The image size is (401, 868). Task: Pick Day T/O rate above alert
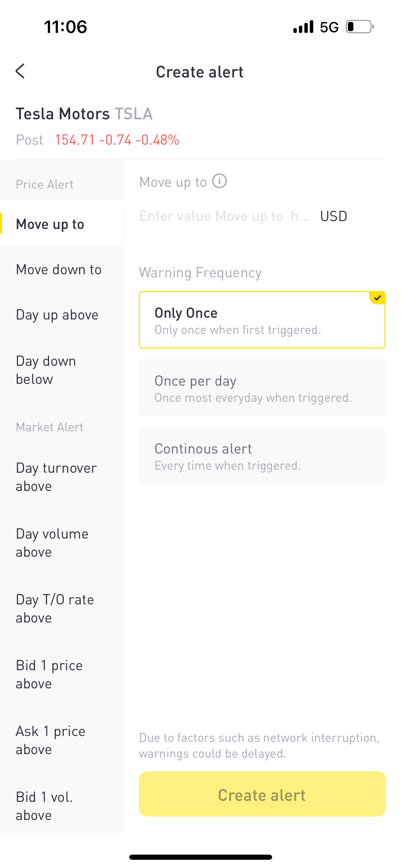(x=55, y=609)
